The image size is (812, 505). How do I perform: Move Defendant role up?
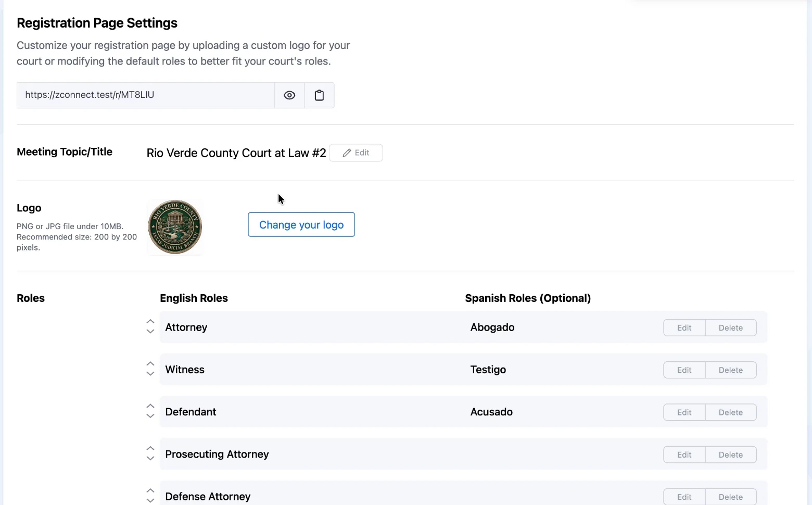pos(150,406)
